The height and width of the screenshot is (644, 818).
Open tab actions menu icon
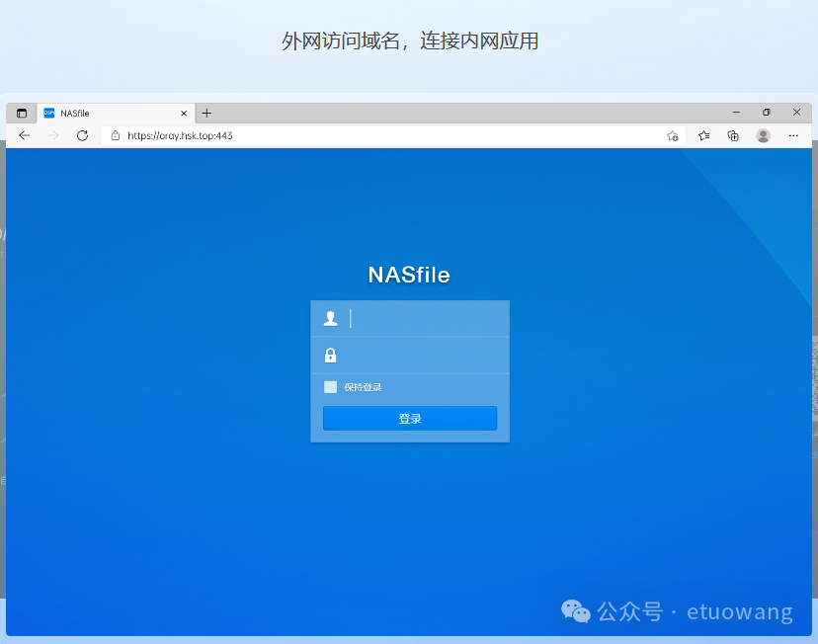pos(22,114)
